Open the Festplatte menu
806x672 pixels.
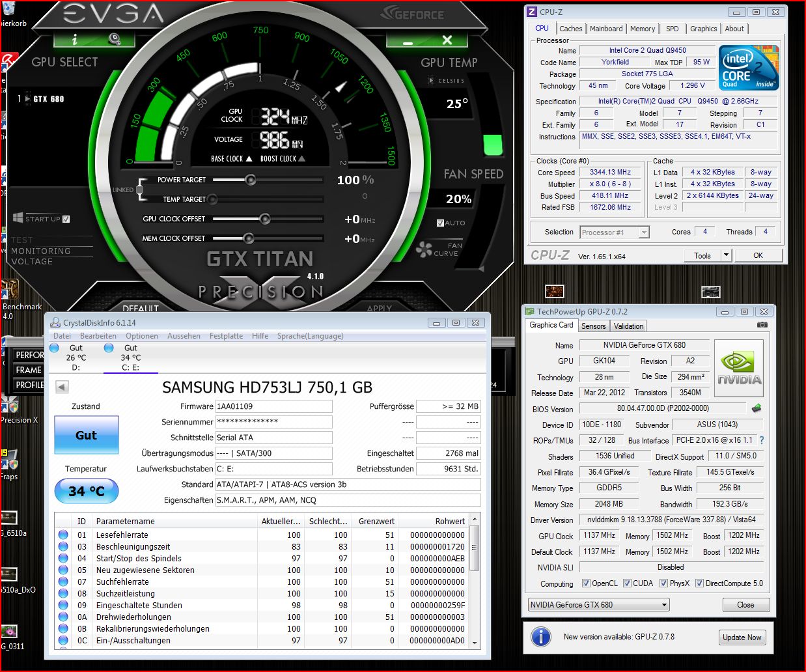(226, 336)
